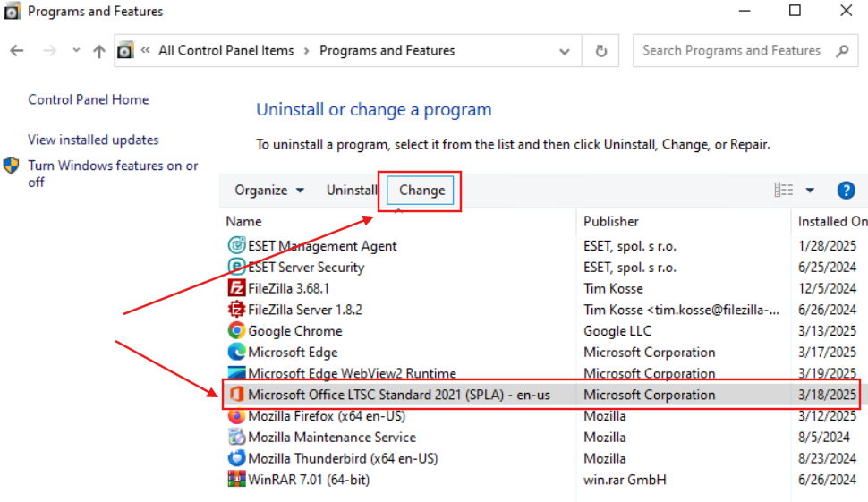868x502 pixels.
Task: Select the WinRAR 7.01 (64-bit) entry
Action: coord(309,480)
